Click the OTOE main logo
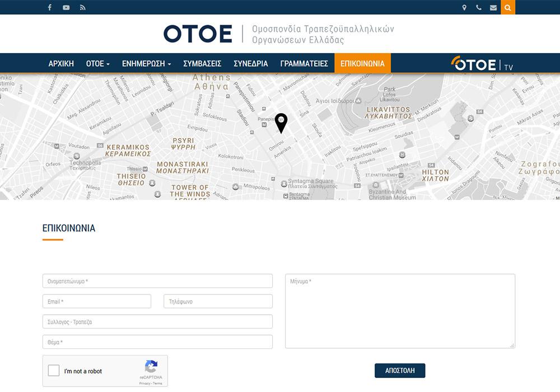The width and height of the screenshot is (560, 392). (x=198, y=34)
